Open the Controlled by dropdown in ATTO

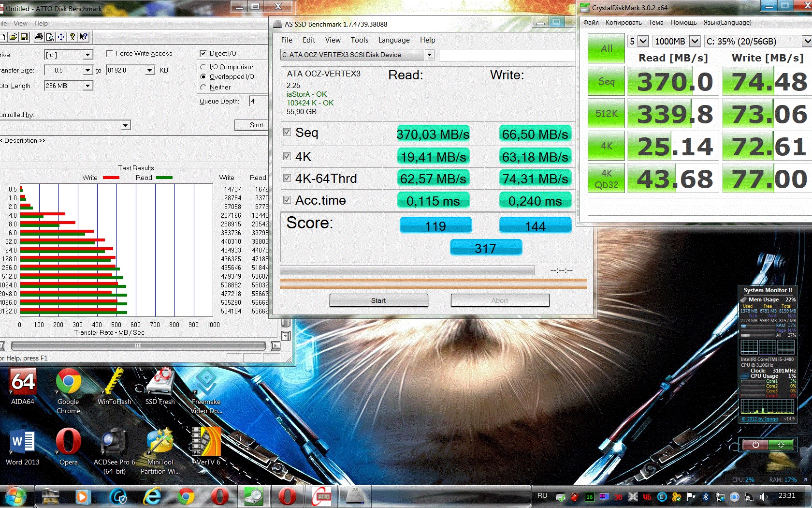(x=65, y=125)
